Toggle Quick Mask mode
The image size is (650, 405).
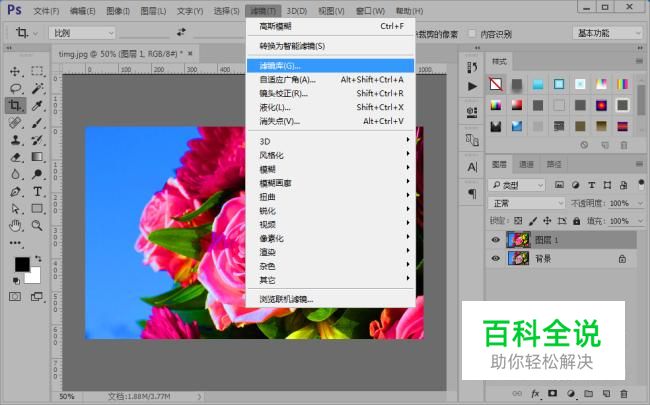(15, 296)
